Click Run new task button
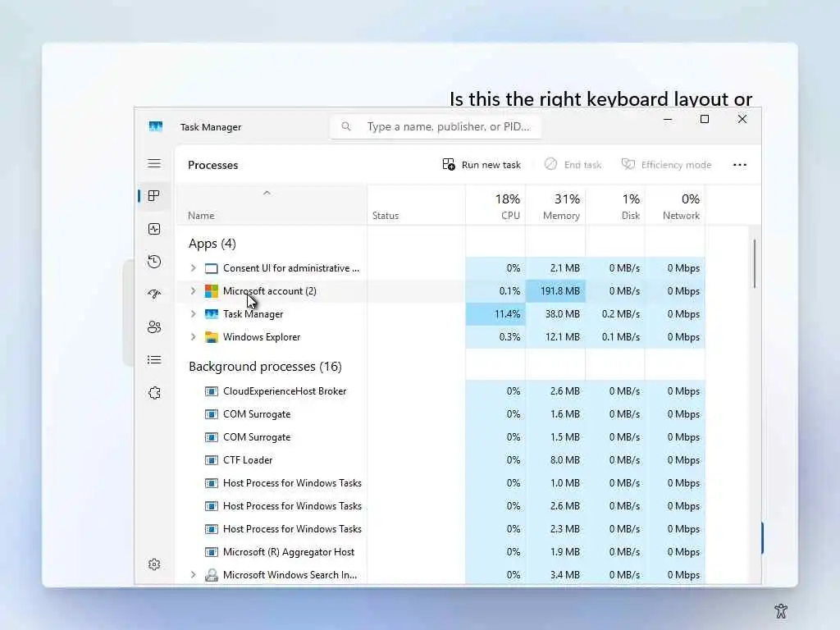The height and width of the screenshot is (630, 840). pyautogui.click(x=481, y=164)
